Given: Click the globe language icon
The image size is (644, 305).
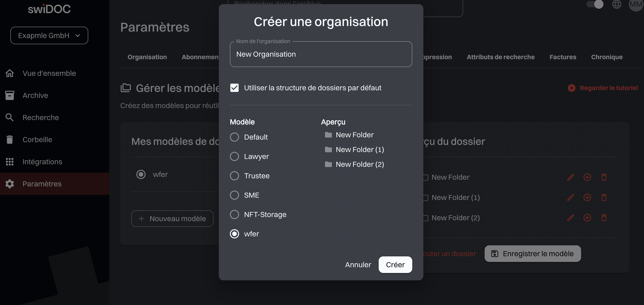Looking at the screenshot, I should coord(617,4).
